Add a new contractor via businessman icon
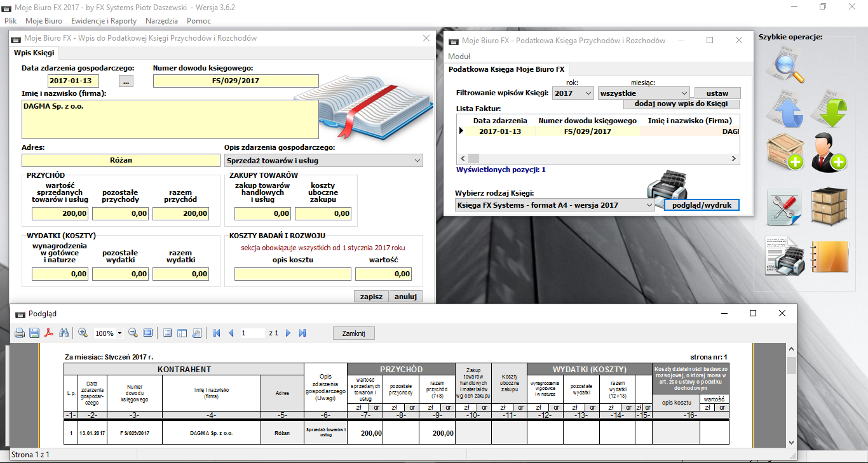 [830, 151]
